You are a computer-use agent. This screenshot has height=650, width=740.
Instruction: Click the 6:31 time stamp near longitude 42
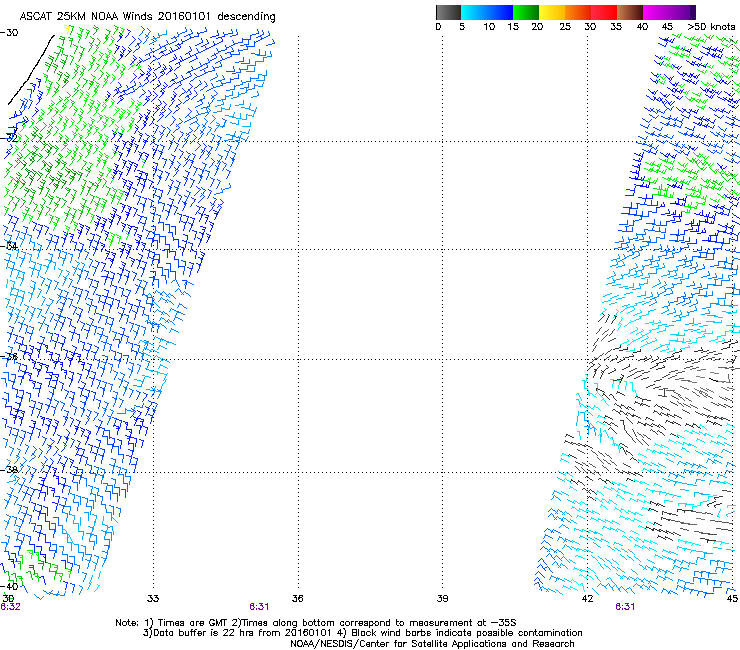pos(625,607)
